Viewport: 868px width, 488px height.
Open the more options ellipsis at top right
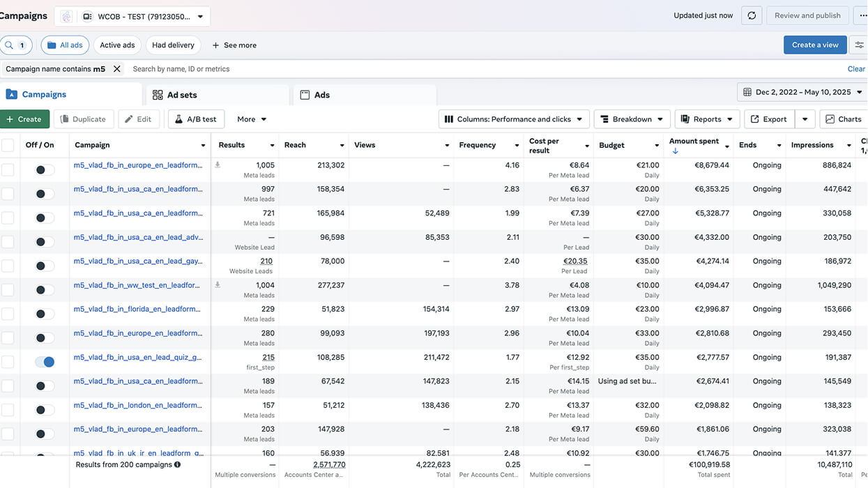860,15
